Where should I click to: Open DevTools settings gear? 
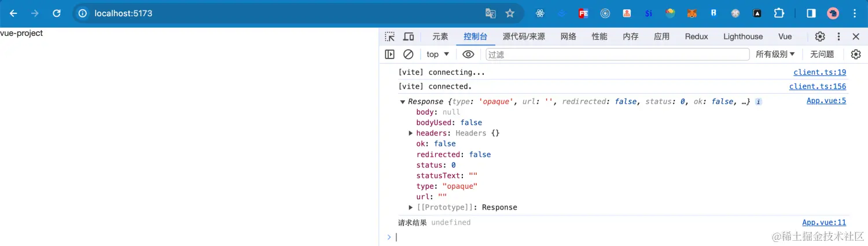point(820,36)
